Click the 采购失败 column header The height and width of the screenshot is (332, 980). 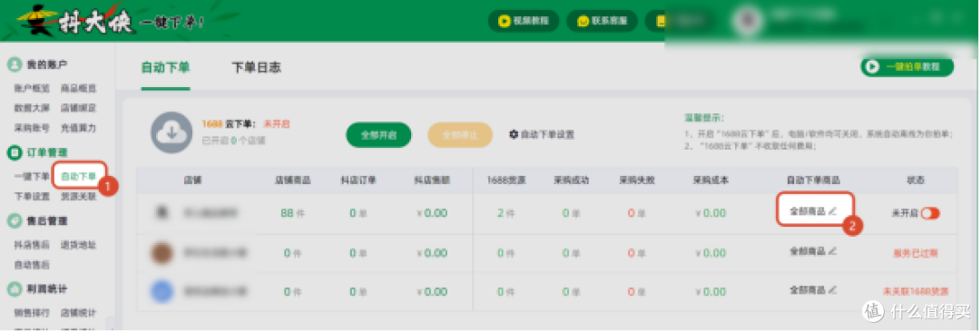636,181
